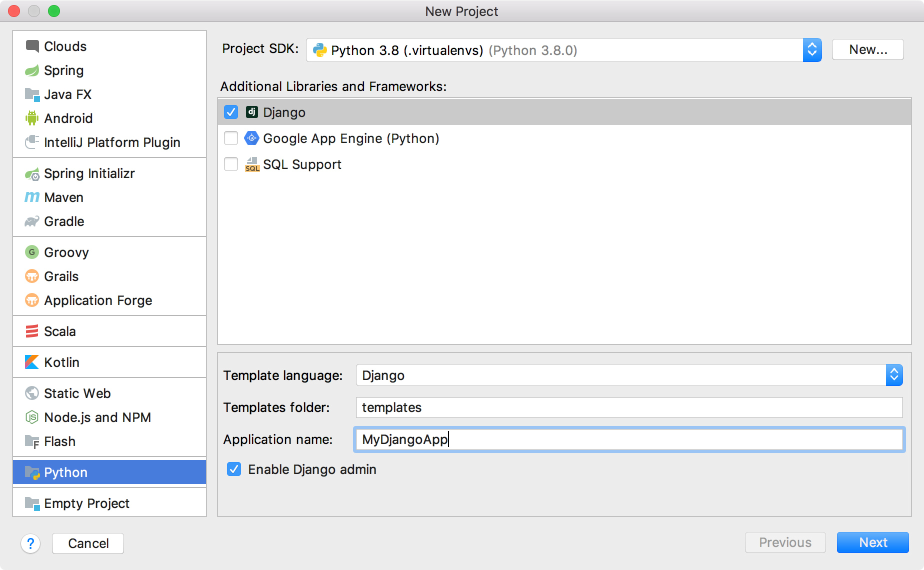Click the New SDK button
Image resolution: width=924 pixels, height=570 pixels.
(x=867, y=49)
